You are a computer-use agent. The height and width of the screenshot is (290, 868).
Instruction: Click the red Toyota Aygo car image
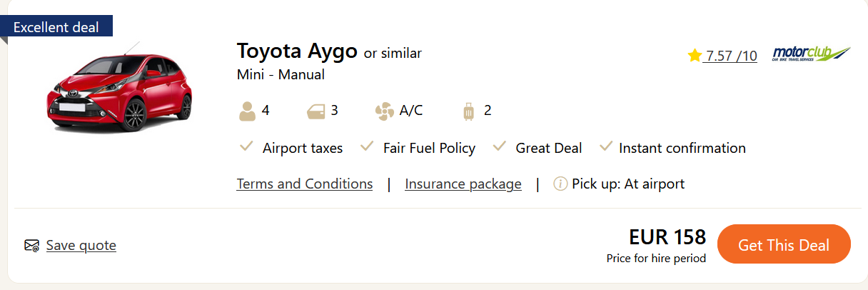[120, 93]
